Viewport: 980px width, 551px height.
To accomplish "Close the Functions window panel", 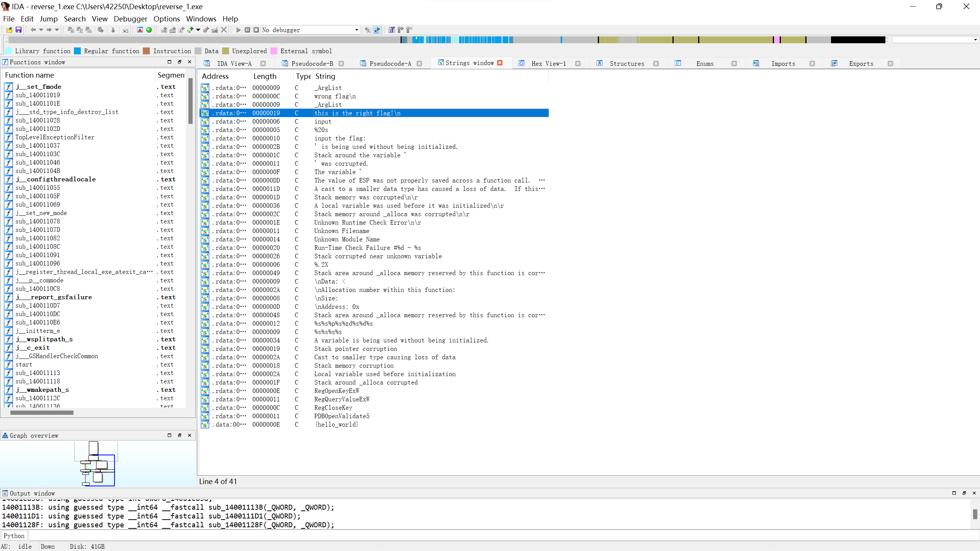I will 189,62.
